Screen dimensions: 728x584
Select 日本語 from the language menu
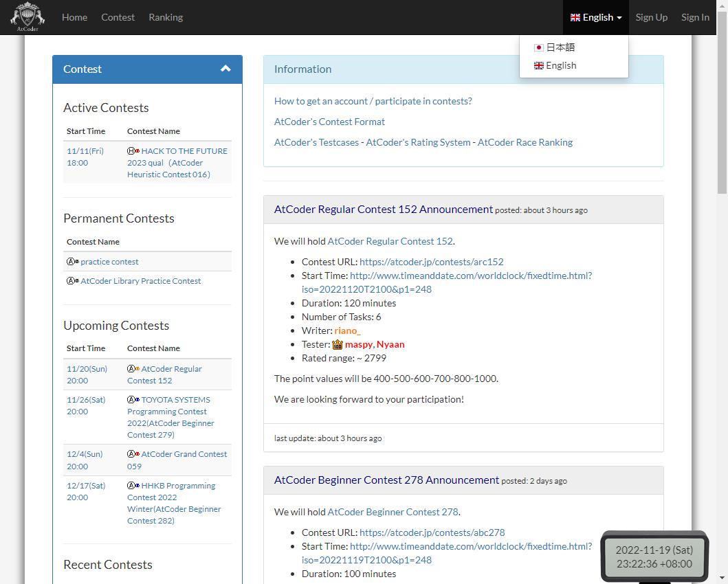560,47
